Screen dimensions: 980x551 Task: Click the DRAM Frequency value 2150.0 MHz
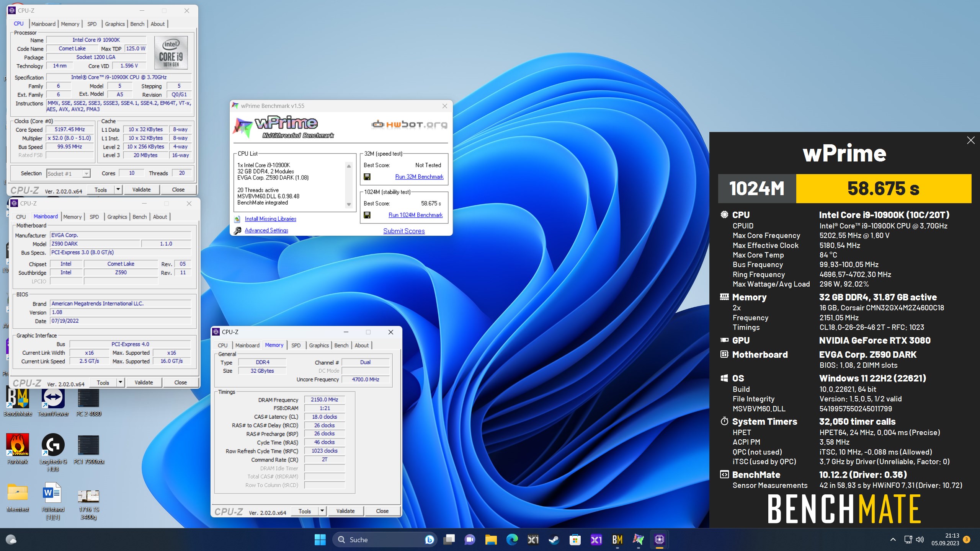[325, 399]
